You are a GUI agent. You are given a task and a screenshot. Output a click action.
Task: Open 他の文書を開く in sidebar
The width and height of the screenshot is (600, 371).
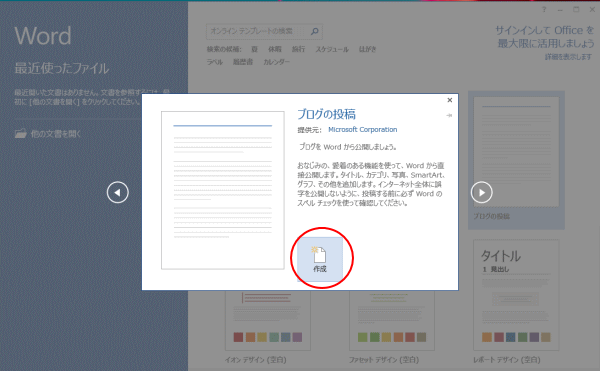48,134
